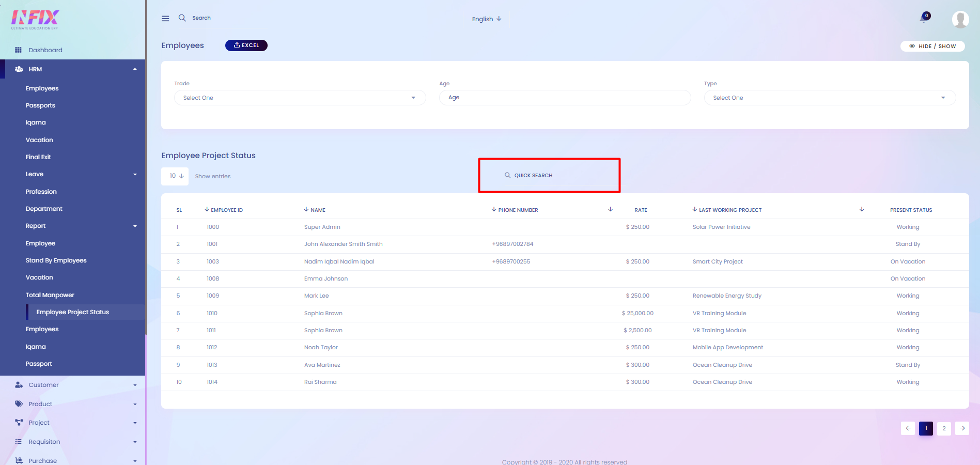Image resolution: width=980 pixels, height=465 pixels.
Task: Open Iqama under HRM top section
Action: coord(36,122)
